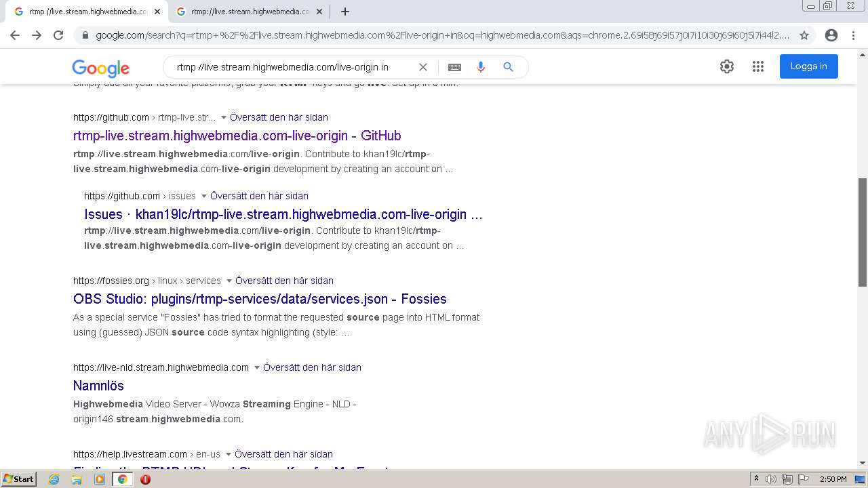
Task: Open media player from taskbar
Action: [100, 479]
